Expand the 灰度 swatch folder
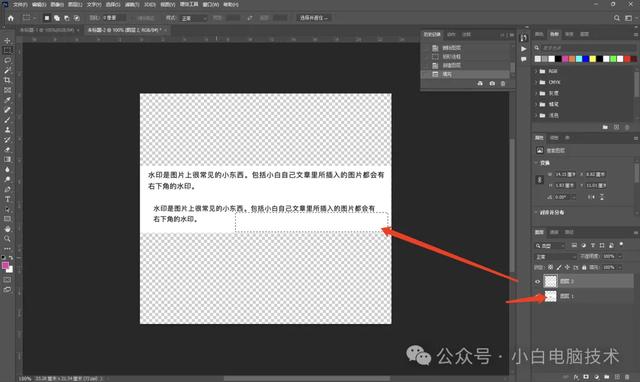The width and height of the screenshot is (640, 382). point(536,93)
